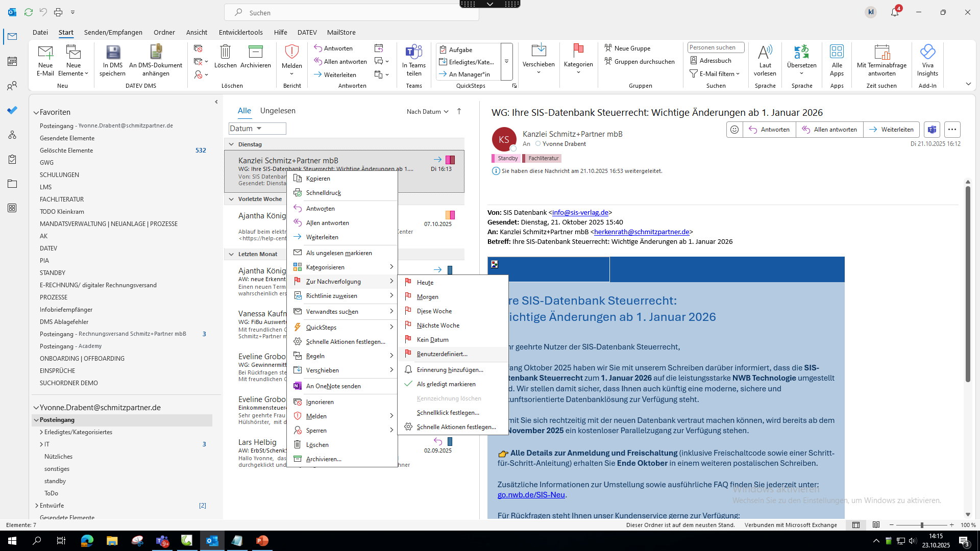Click the Teams share icon in message header
980x551 pixels.
pyautogui.click(x=932, y=130)
